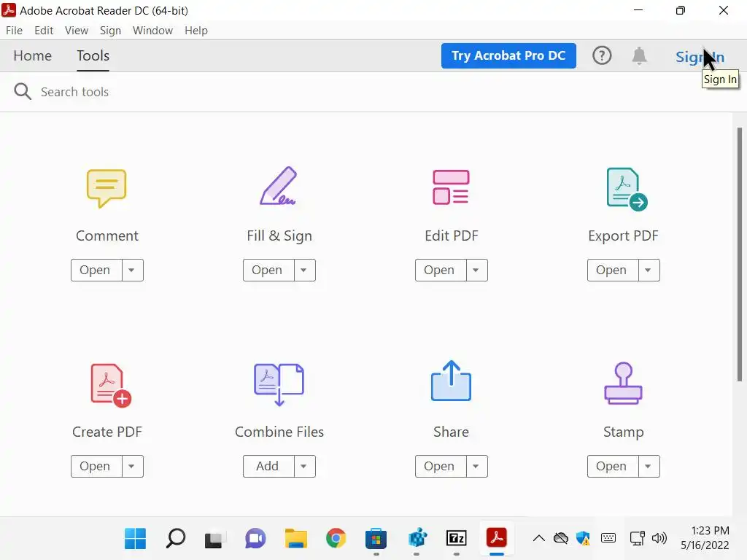The width and height of the screenshot is (747, 560).
Task: Expand the Combine Files Add dropdown arrow
Action: pyautogui.click(x=304, y=466)
